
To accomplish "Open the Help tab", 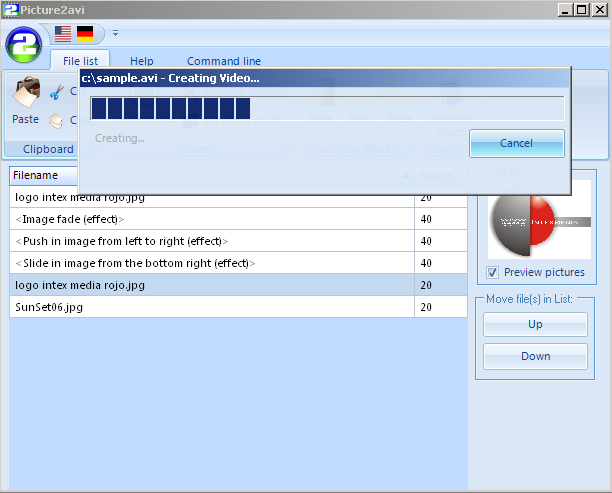I will (142, 61).
